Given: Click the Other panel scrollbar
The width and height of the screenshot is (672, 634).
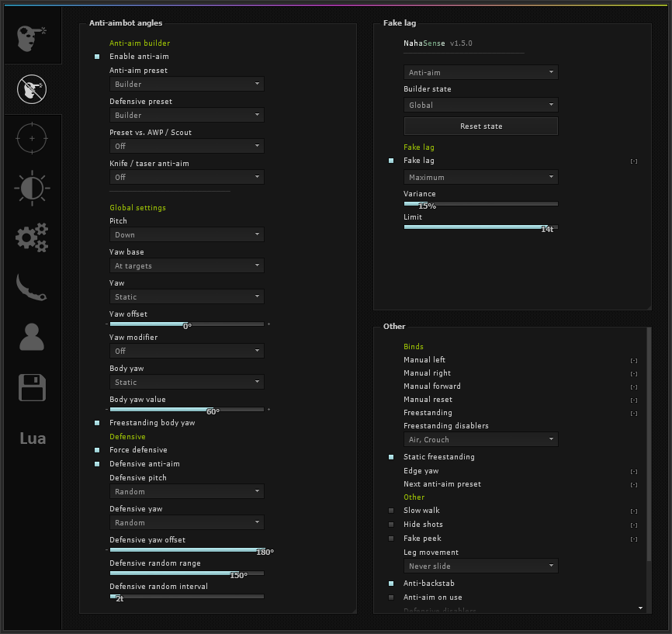Looking at the screenshot, I should point(649,444).
